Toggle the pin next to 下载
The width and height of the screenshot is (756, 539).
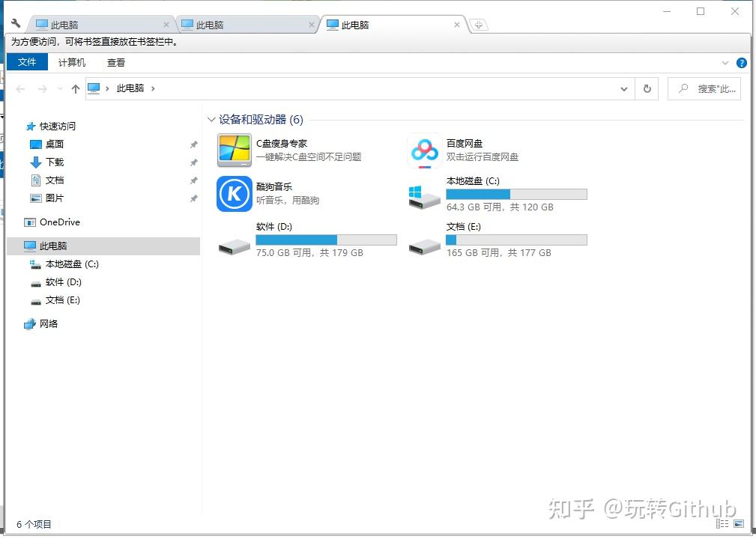(x=193, y=162)
